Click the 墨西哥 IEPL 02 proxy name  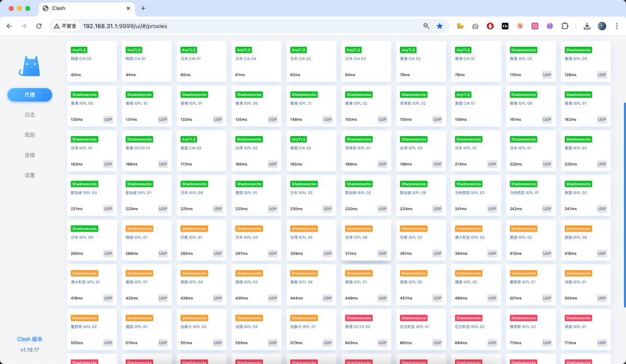84,326
